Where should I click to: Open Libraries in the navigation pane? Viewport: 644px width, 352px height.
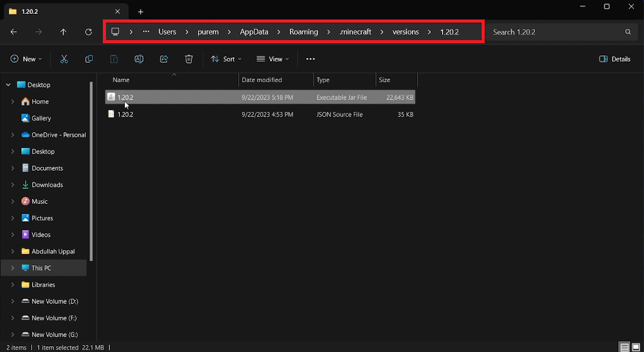tap(43, 285)
